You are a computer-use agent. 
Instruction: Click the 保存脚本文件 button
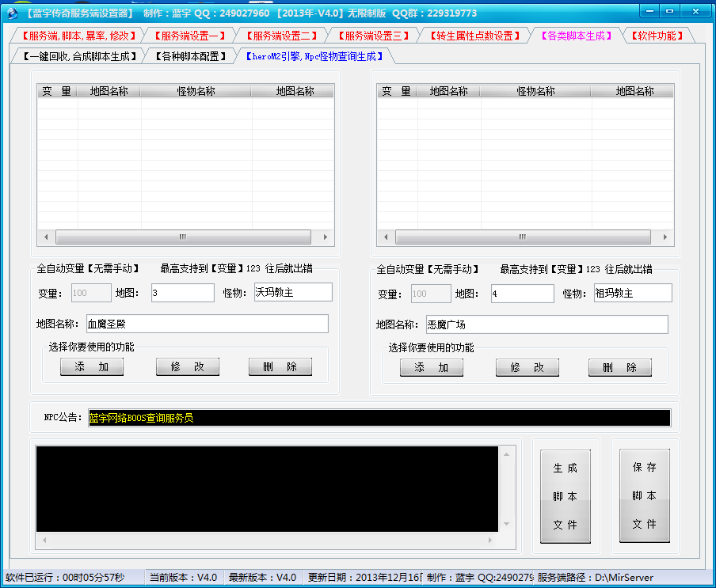pyautogui.click(x=644, y=496)
